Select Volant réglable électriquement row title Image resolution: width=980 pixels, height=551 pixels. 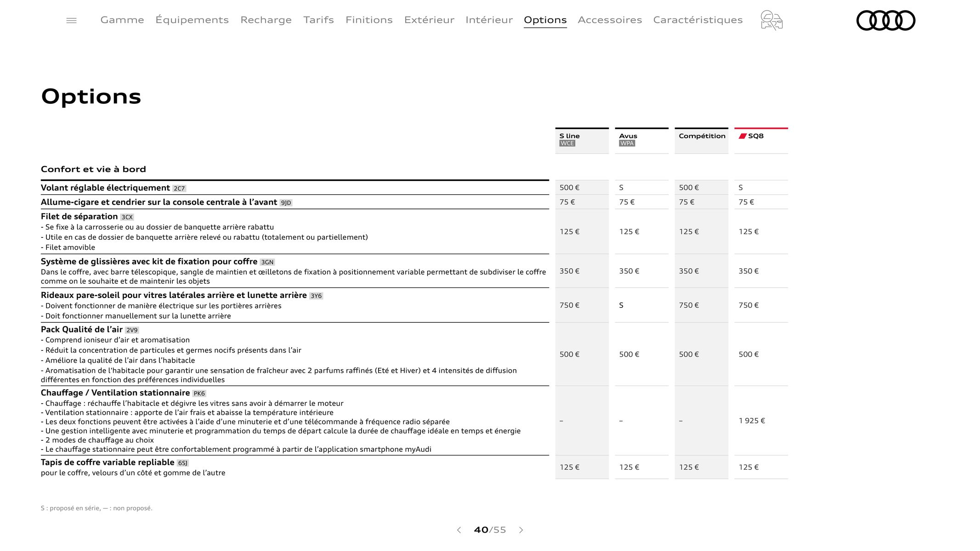(105, 188)
